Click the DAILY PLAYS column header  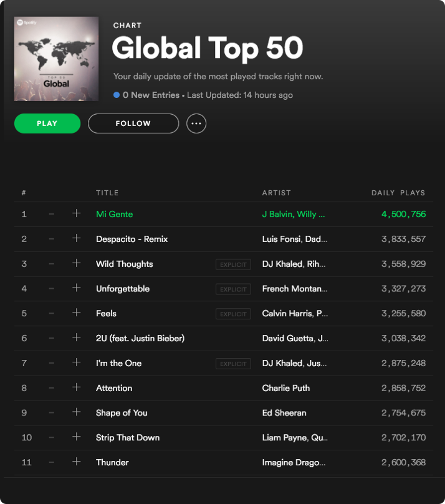click(398, 193)
